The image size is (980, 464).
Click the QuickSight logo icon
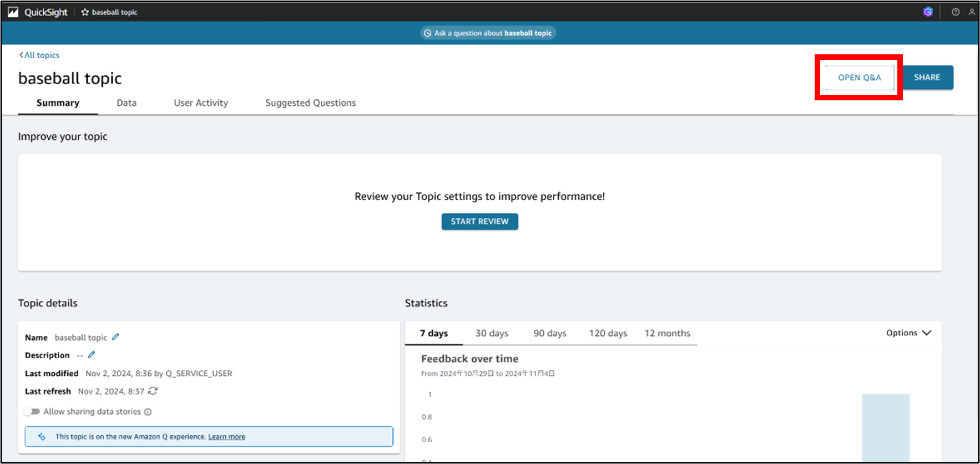[x=13, y=12]
